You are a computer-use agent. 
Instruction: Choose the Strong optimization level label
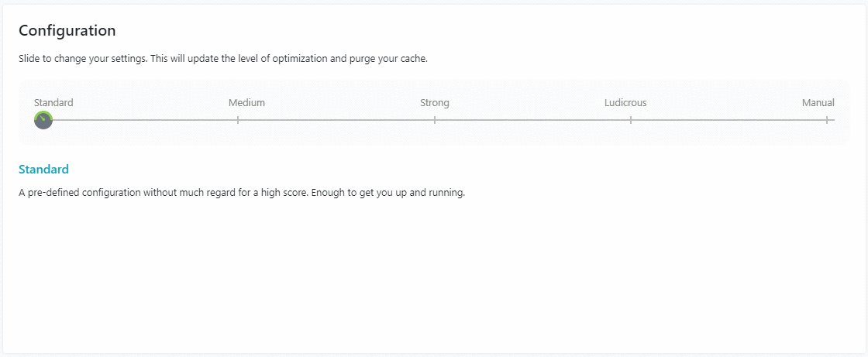(435, 102)
